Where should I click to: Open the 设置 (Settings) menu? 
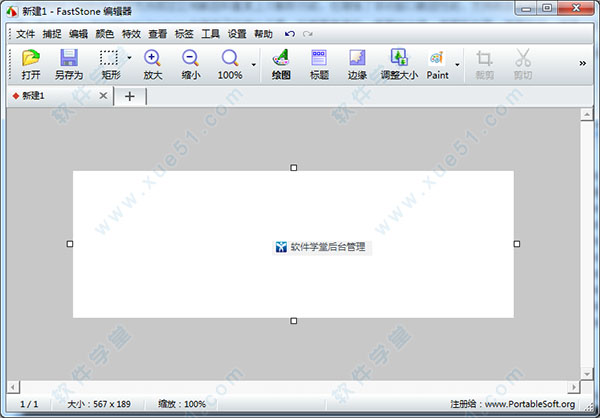tap(237, 34)
